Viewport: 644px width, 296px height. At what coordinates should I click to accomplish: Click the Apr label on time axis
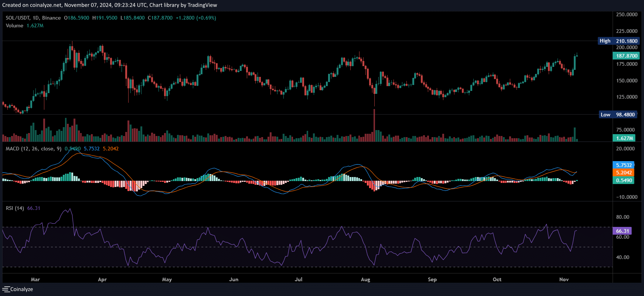pos(102,279)
